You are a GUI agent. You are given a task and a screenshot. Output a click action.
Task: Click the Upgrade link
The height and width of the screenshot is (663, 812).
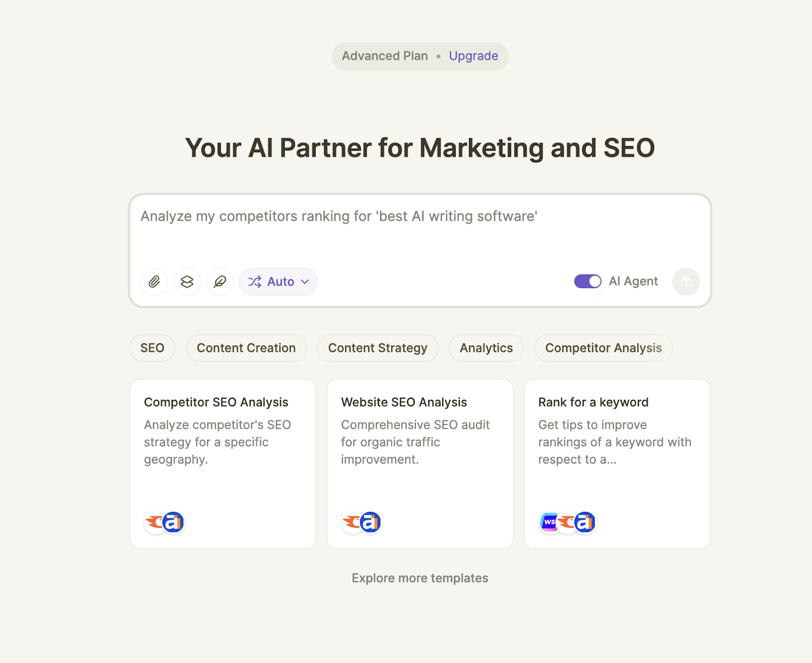point(473,56)
